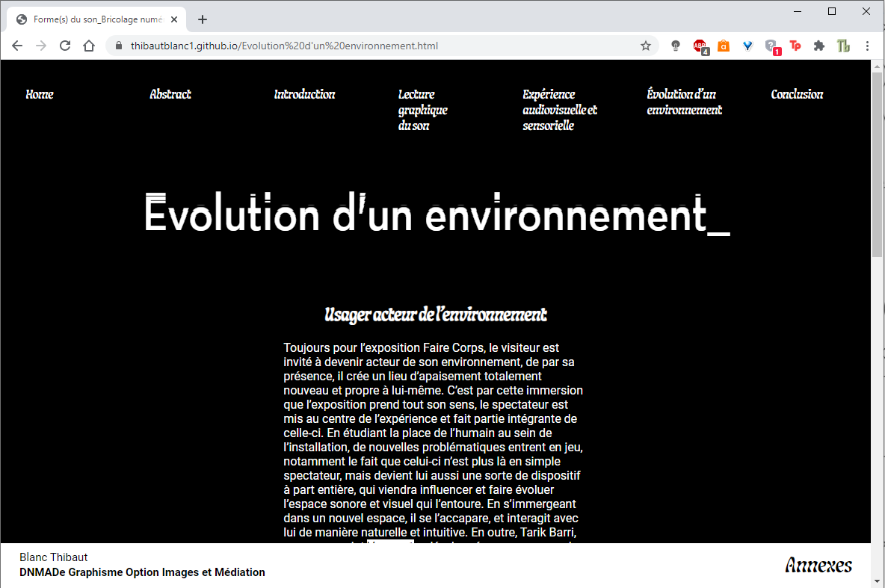
Task: Open Expérience audiovisuelle et sensorielle page
Action: [x=560, y=110]
